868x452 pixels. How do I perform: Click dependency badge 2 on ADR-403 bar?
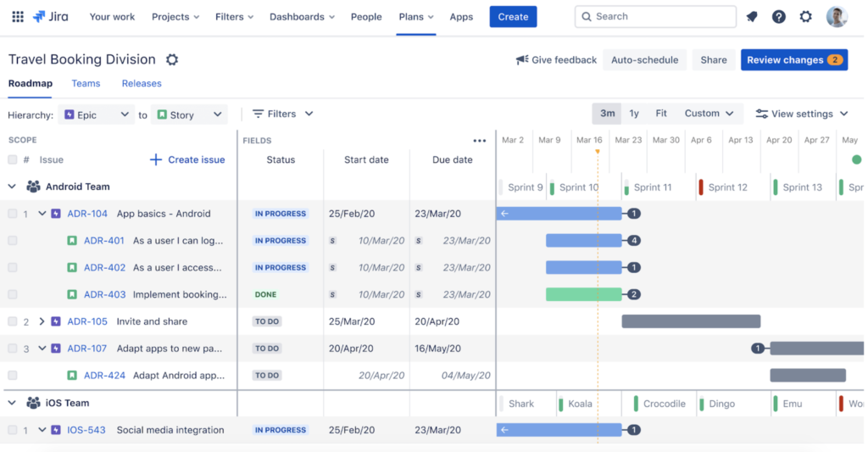point(634,294)
